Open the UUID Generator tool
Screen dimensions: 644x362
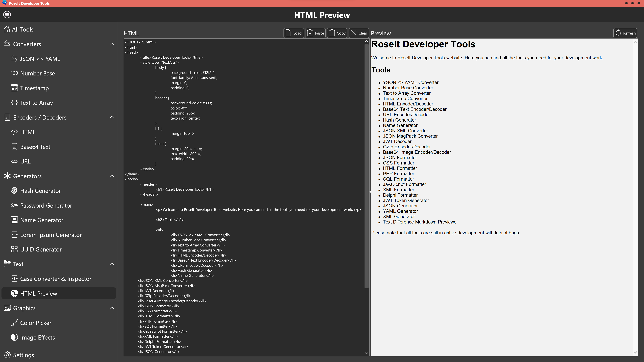pos(41,249)
